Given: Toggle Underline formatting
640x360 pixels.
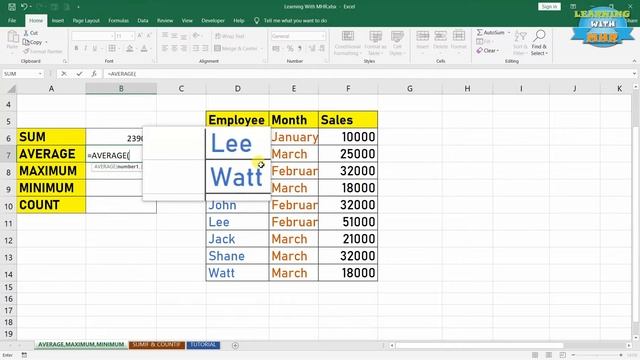Looking at the screenshot, I should pos(95,49).
